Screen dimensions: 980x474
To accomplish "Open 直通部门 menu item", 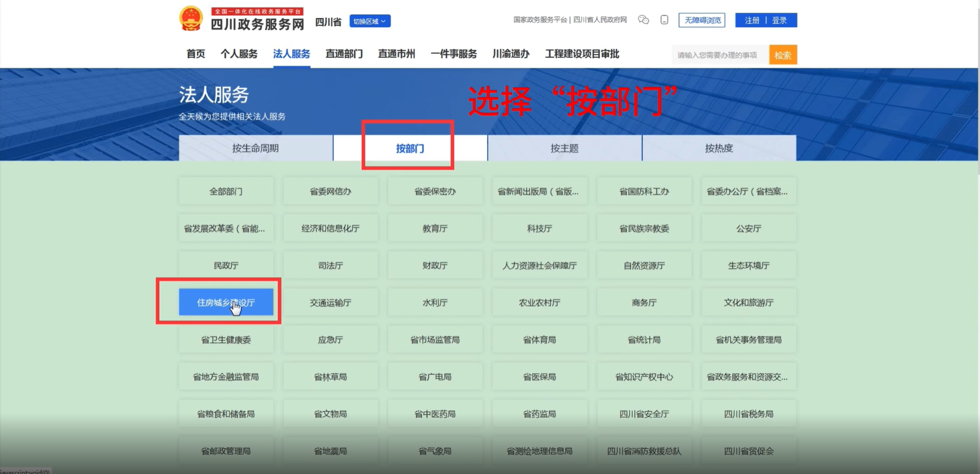I will (x=344, y=54).
